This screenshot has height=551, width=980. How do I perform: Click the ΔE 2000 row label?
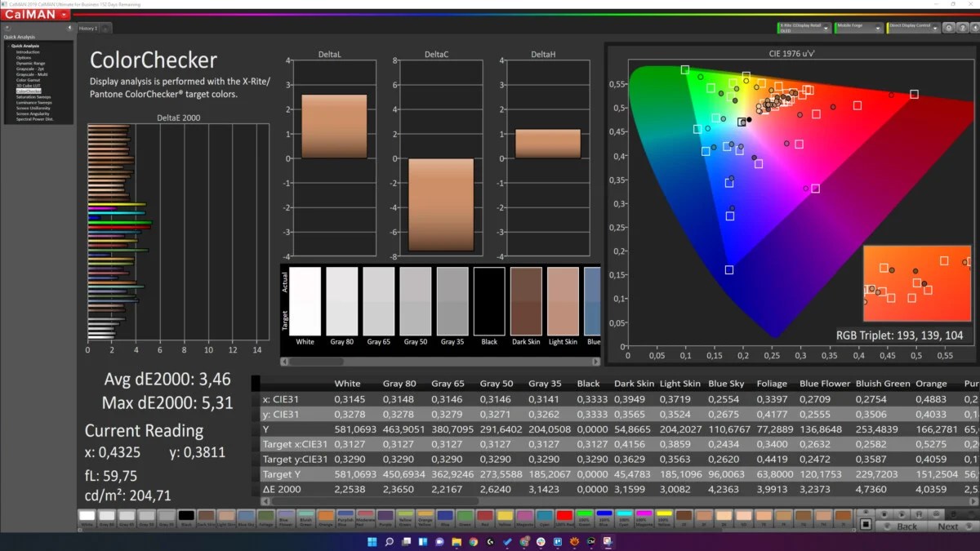[x=281, y=489]
